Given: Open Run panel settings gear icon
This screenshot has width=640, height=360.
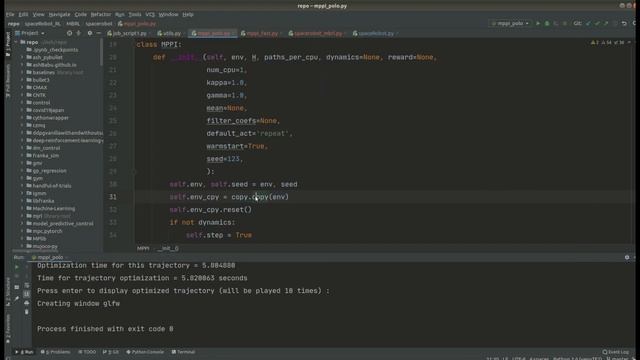Looking at the screenshot, I should tap(627, 258).
